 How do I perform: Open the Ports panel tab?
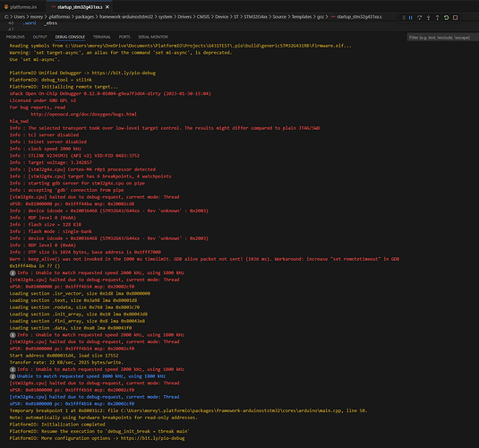(x=124, y=37)
